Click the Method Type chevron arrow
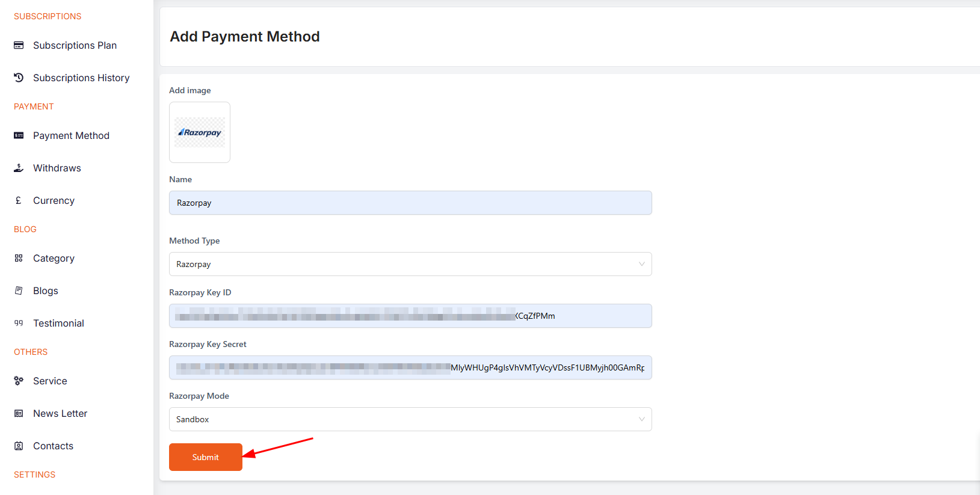The height and width of the screenshot is (495, 980). 641,264
